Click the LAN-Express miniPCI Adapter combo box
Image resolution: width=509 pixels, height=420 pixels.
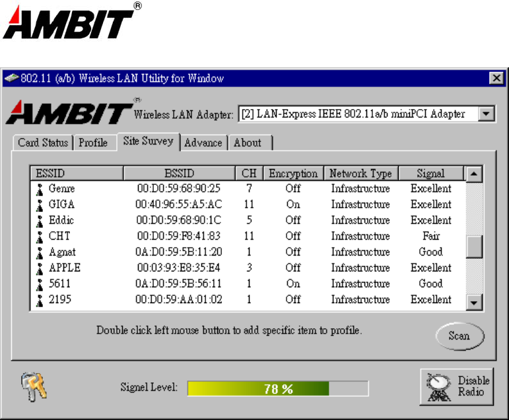pyautogui.click(x=367, y=114)
